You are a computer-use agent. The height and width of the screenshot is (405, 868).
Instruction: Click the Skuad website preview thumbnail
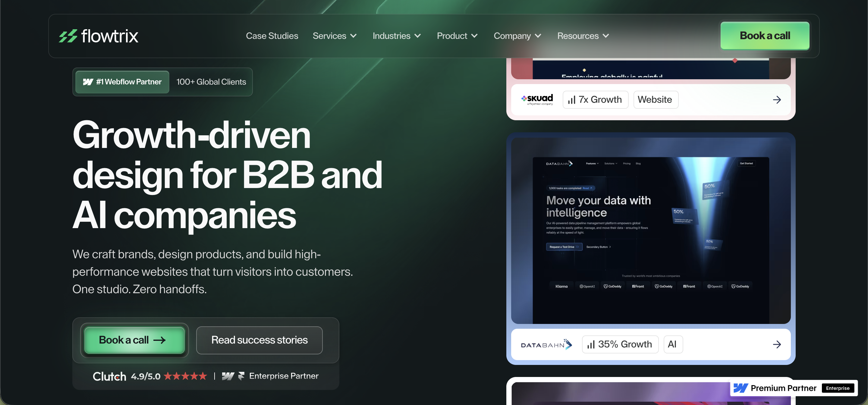pos(651,68)
